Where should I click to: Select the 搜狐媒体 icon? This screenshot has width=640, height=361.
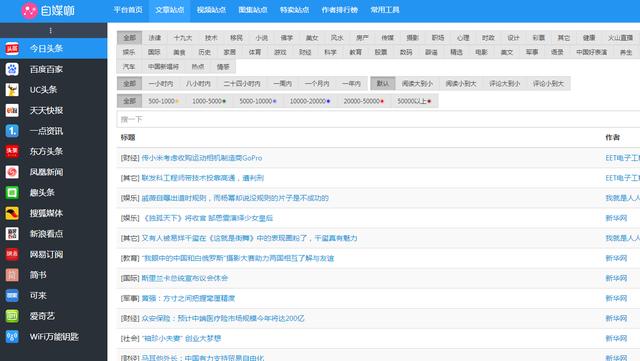pyautogui.click(x=12, y=213)
